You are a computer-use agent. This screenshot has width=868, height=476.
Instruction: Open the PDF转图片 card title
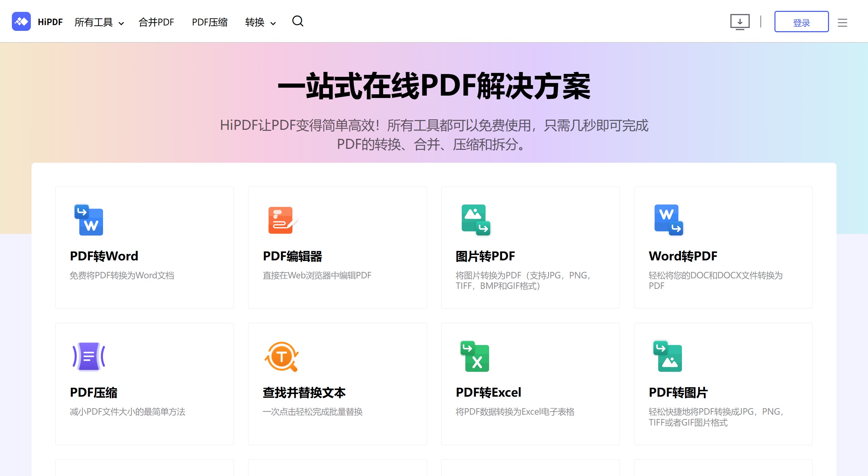678,393
